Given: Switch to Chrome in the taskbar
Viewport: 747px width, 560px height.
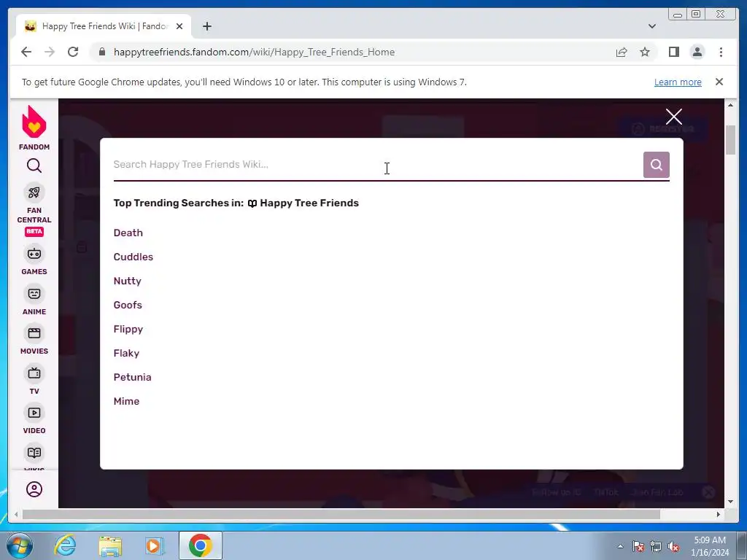Looking at the screenshot, I should tap(200, 545).
